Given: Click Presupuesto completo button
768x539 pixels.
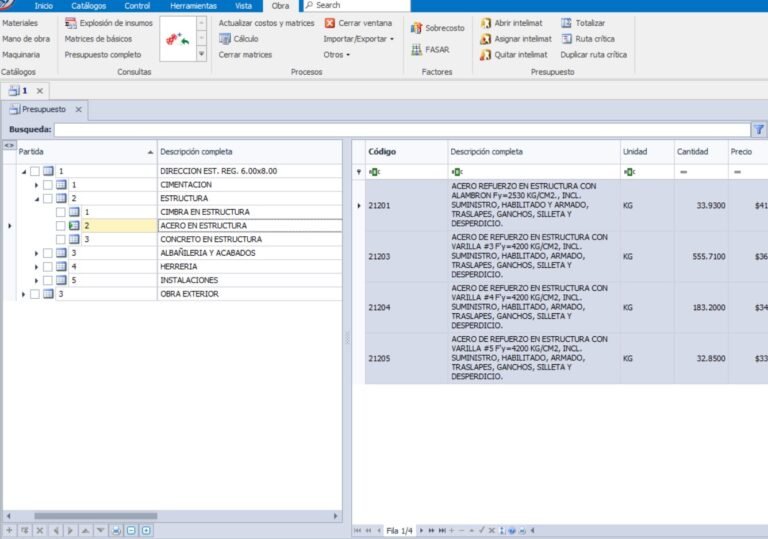Looking at the screenshot, I should pyautogui.click(x=103, y=54).
